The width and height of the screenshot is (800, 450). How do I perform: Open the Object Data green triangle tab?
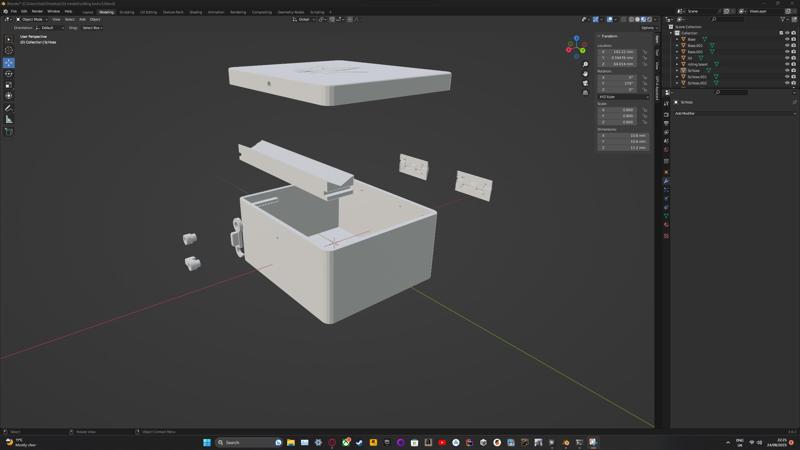(x=666, y=216)
